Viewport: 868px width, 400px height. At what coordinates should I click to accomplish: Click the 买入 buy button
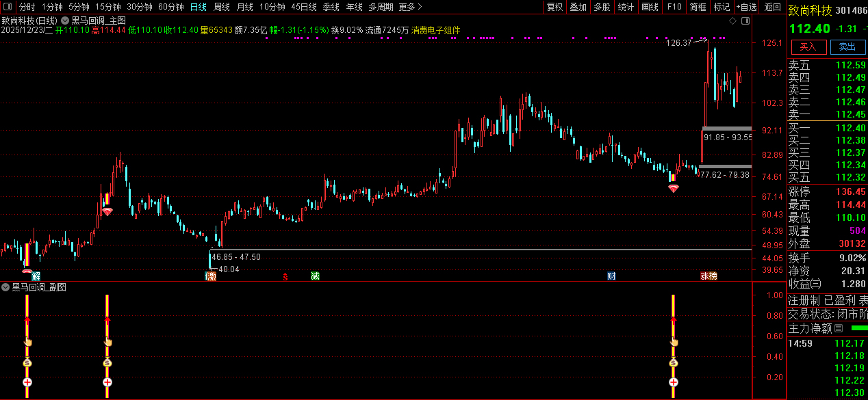(808, 46)
